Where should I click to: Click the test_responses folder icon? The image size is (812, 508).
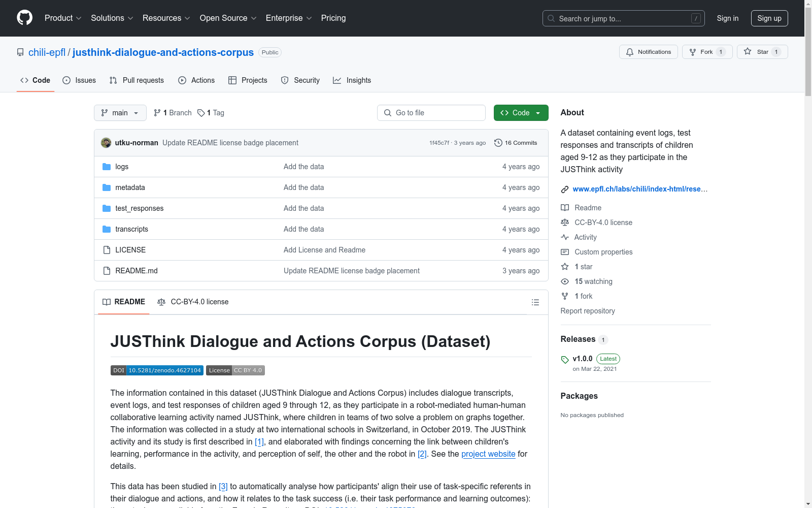click(107, 208)
